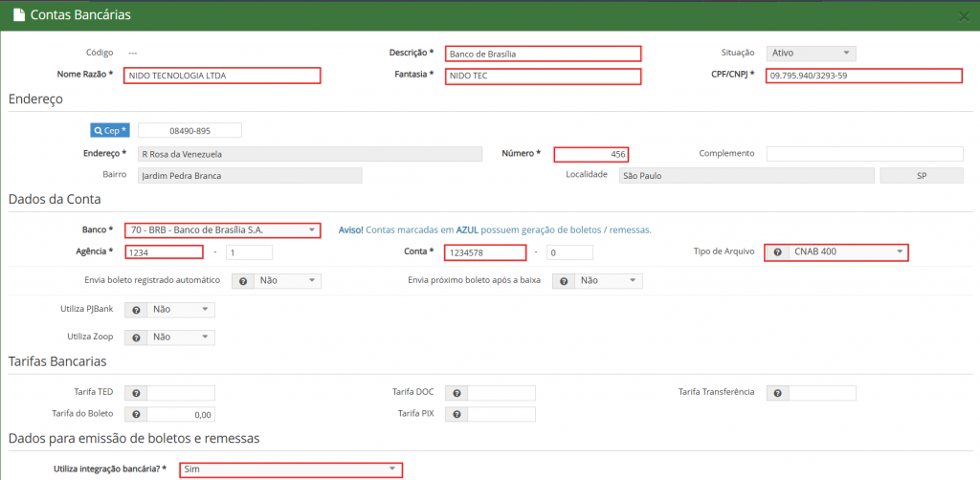The width and height of the screenshot is (980, 480).
Task: Click the Tarifa do Boleto field showing 0,00
Action: point(181,414)
